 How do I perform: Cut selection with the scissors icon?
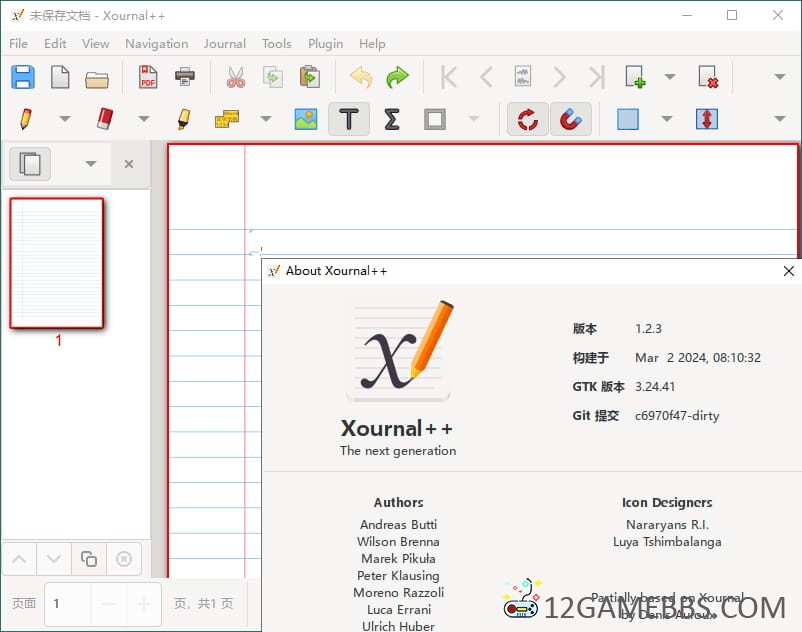coord(236,77)
